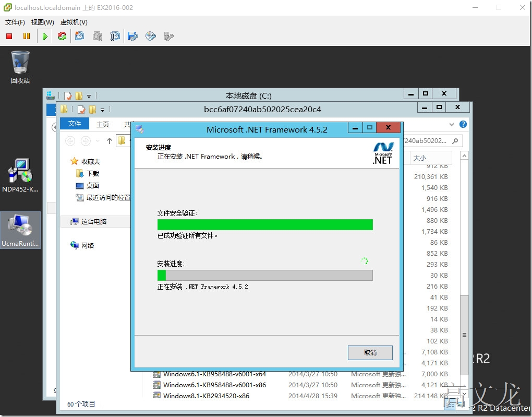
Task: Click the floppy connect toolbar icon
Action: [132, 37]
